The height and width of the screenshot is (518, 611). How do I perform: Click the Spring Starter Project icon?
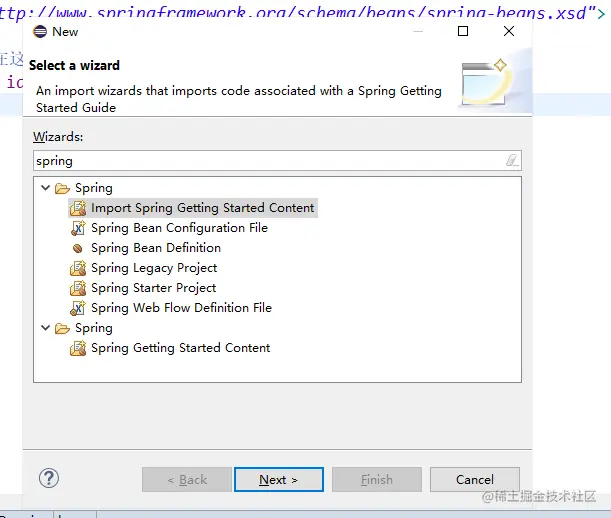[78, 288]
